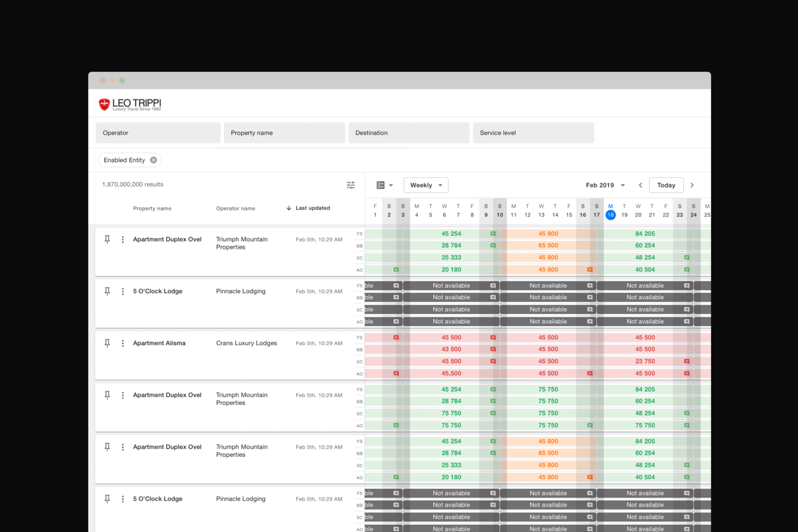Open the Destination filter field
Image resolution: width=798 pixels, height=532 pixels.
click(x=409, y=133)
